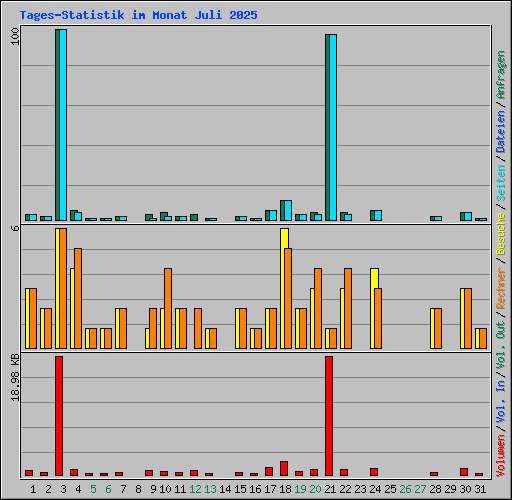Screen dimensions: 512x500
Task: Select day 3 on the x-axis
Action: [x=63, y=489]
